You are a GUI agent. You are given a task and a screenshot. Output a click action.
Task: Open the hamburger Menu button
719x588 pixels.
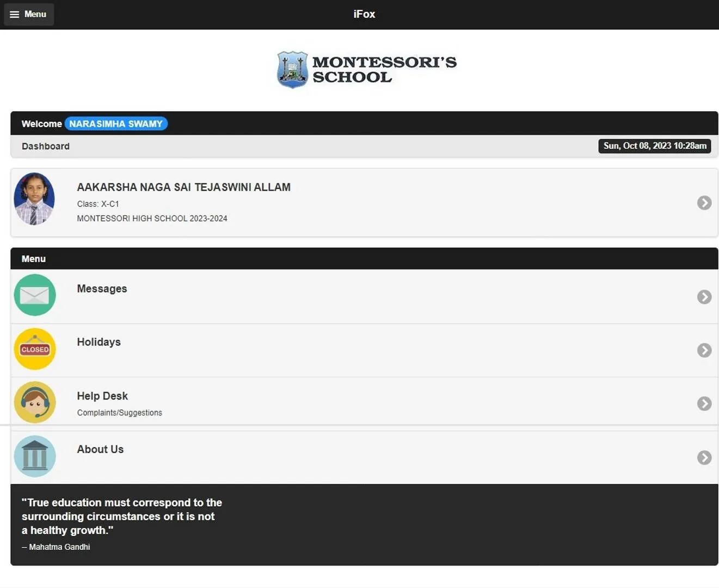click(x=29, y=14)
